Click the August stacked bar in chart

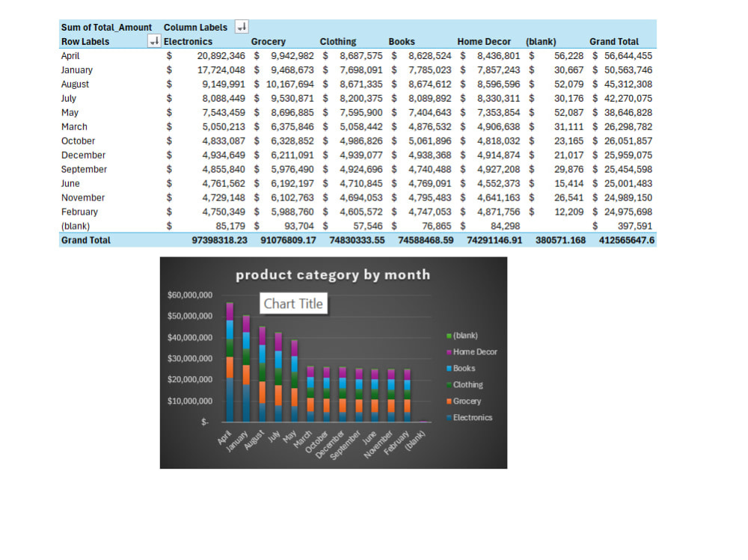[263, 374]
